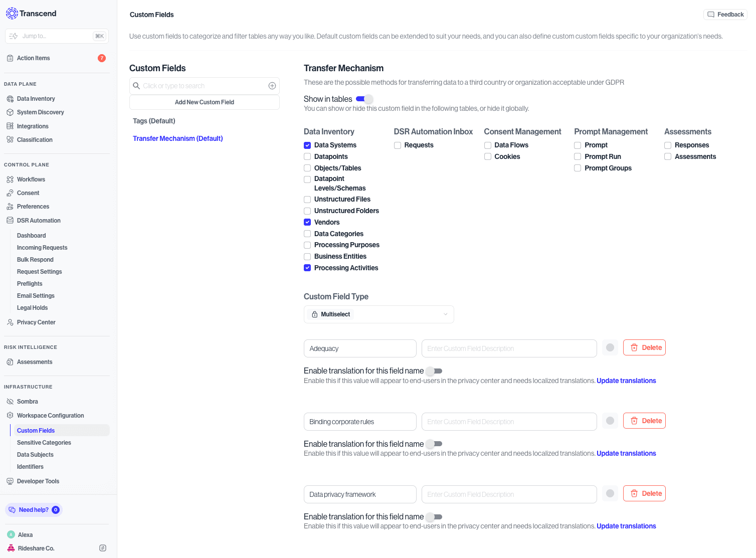This screenshot has width=756, height=558.
Task: Navigate to Classification
Action: point(34,139)
